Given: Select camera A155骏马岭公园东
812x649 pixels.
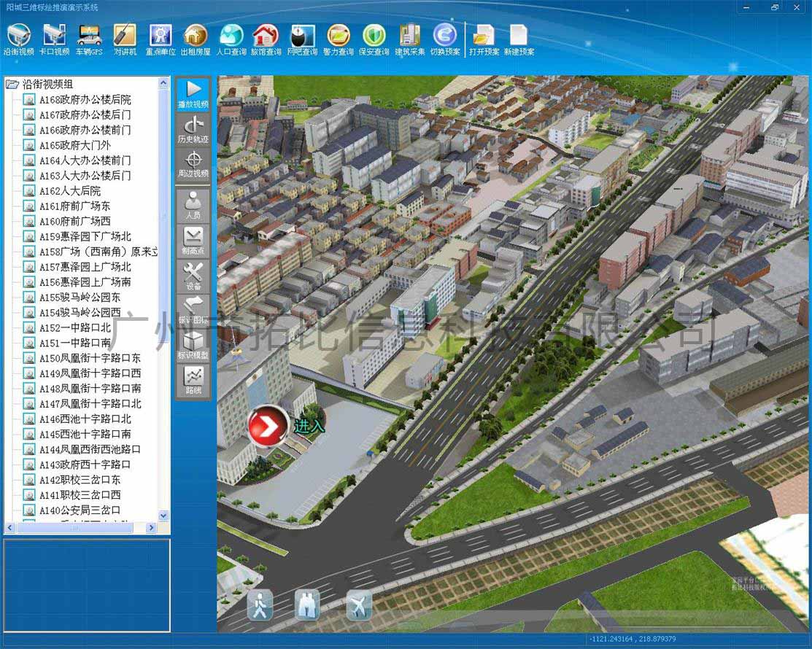Looking at the screenshot, I should 80,298.
